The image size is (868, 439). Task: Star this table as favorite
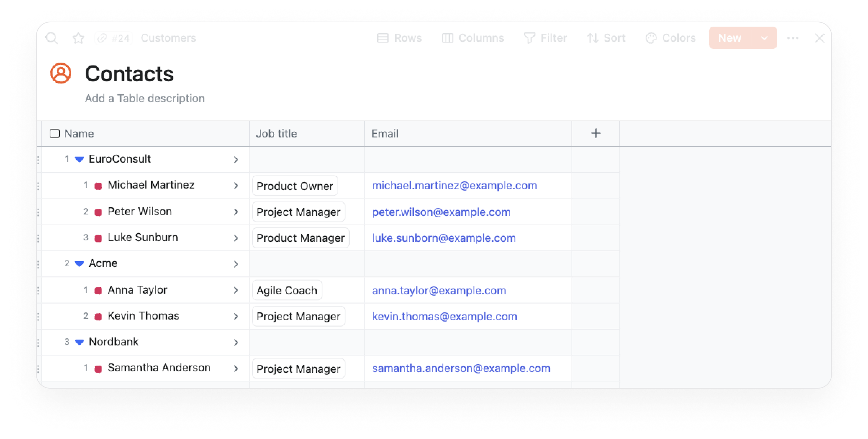click(78, 38)
